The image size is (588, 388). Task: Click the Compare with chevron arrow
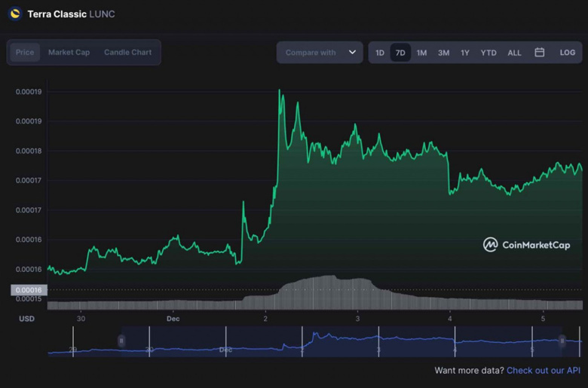point(351,53)
